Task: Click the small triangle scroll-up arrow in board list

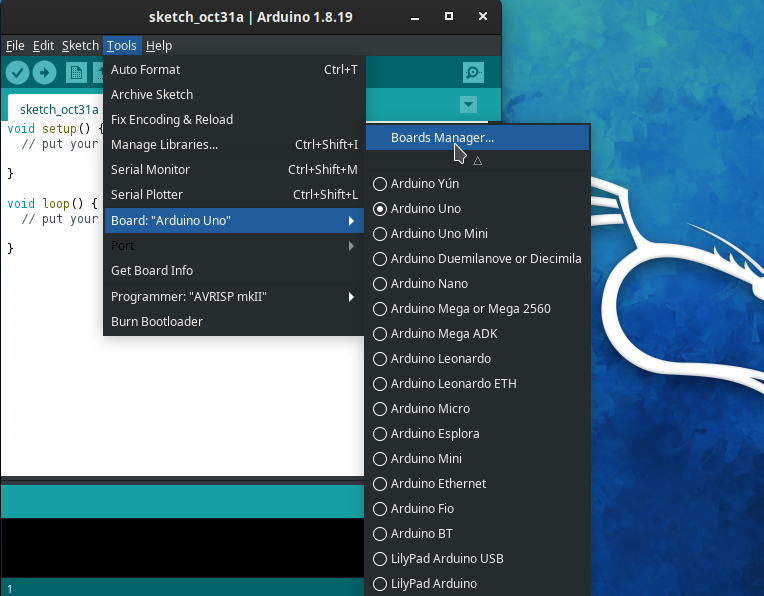Action: pyautogui.click(x=478, y=160)
